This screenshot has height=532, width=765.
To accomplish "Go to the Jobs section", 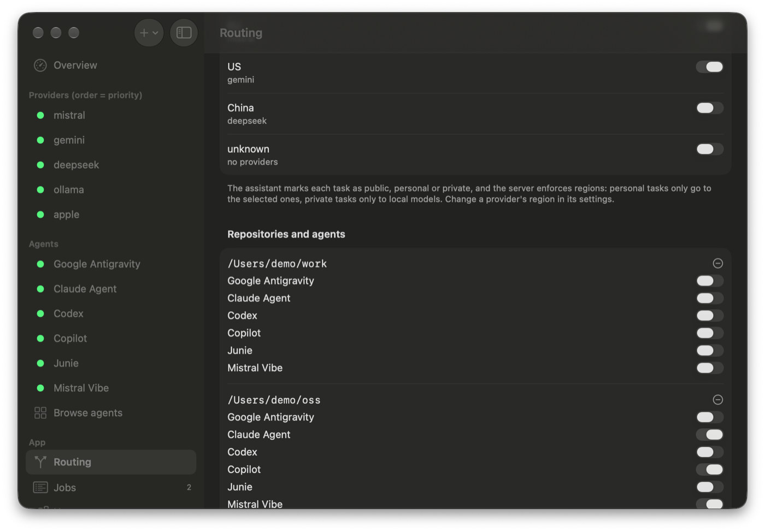I will (111, 487).
